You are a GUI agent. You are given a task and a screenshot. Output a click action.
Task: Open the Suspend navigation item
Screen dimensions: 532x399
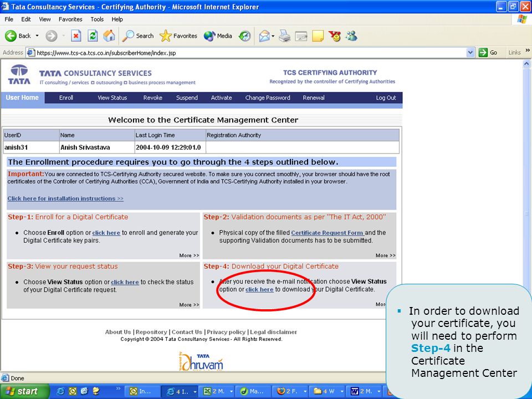(x=187, y=98)
